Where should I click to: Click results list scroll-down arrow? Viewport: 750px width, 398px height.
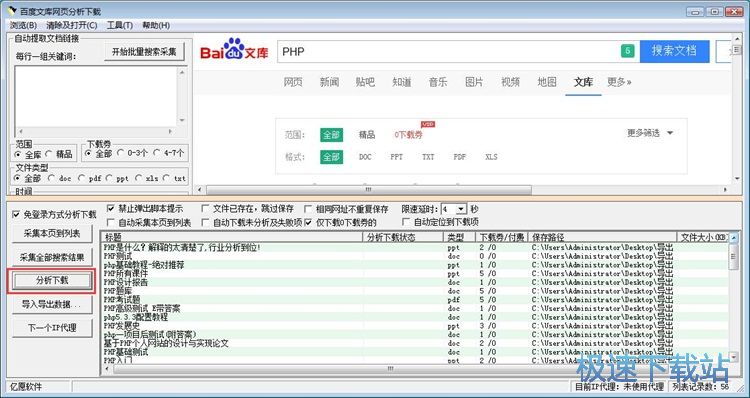[734, 357]
